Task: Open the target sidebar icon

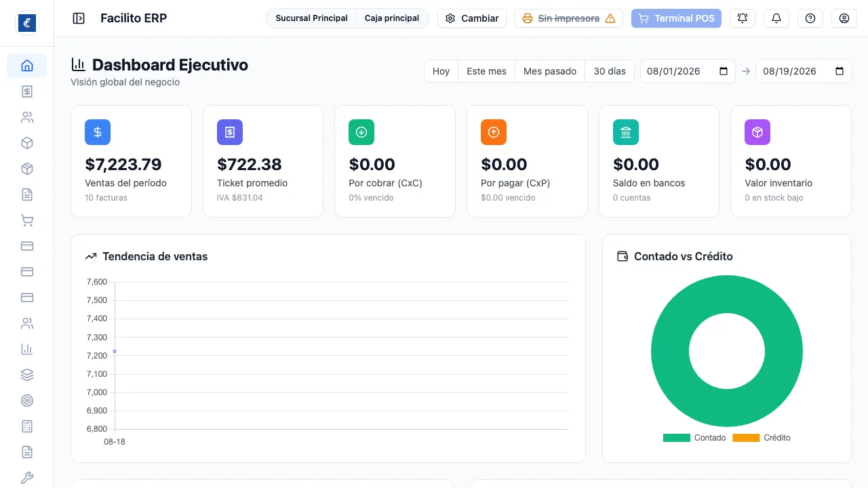Action: coord(27,401)
